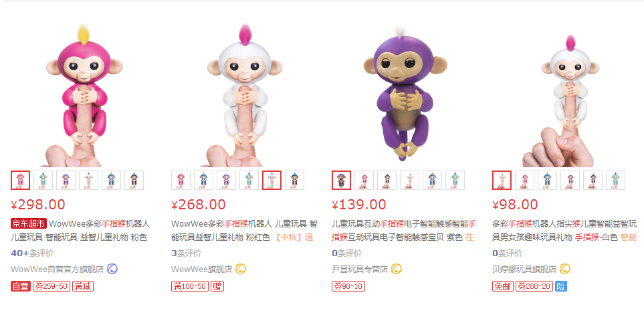Select the blue monkey swatch under ¥139 product
The width and height of the screenshot is (644, 329).
pyautogui.click(x=432, y=181)
